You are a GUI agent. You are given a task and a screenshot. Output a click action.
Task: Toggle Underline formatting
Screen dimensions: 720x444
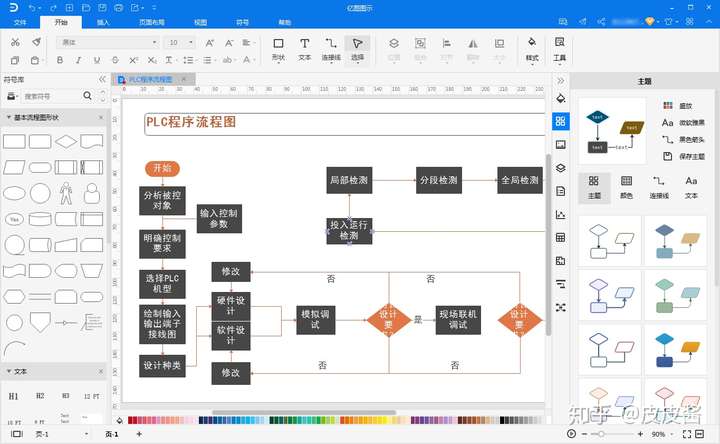[x=96, y=60]
